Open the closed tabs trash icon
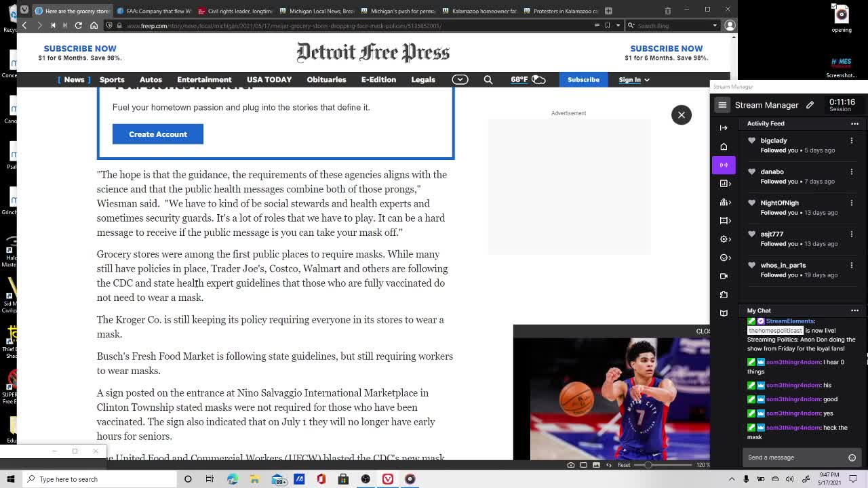 (667, 11)
